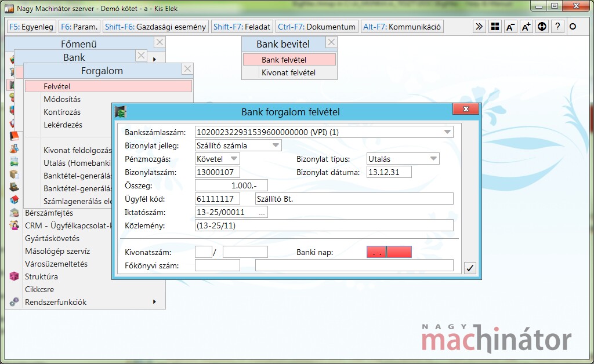Click the gears Rendszerfunkciók icon
This screenshot has width=594, height=364.
coord(14,302)
